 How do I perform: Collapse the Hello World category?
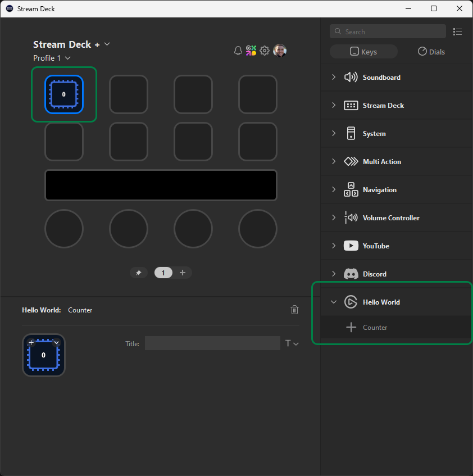point(333,302)
